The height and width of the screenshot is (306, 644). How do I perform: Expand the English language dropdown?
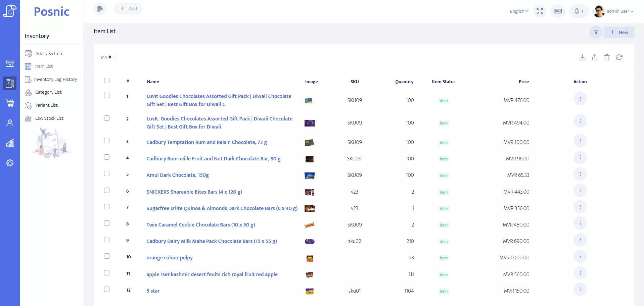tap(519, 11)
